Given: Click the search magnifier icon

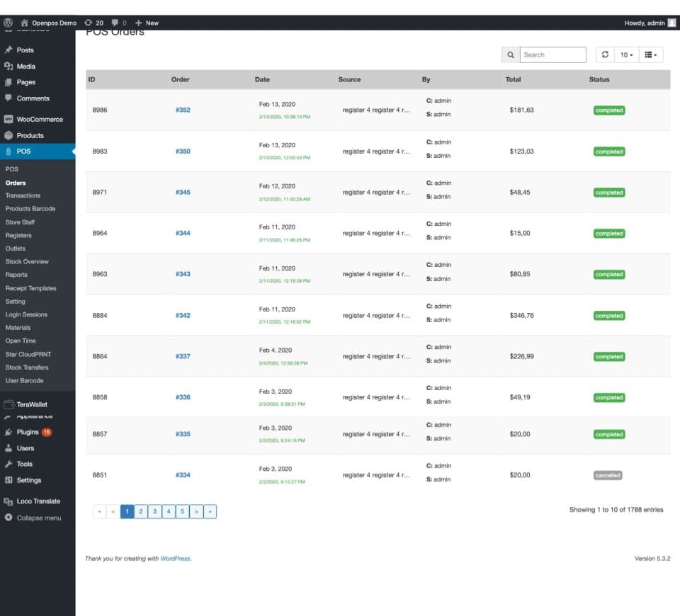Looking at the screenshot, I should click(511, 55).
